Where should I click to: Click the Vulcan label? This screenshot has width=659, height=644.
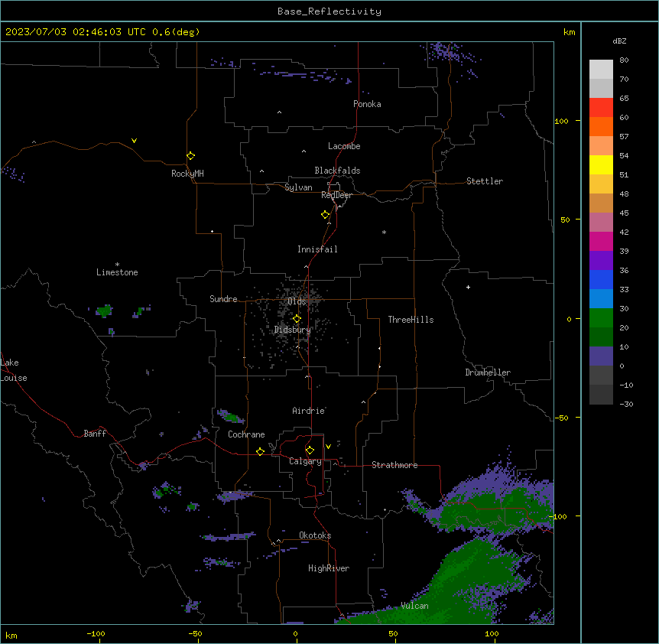(415, 606)
